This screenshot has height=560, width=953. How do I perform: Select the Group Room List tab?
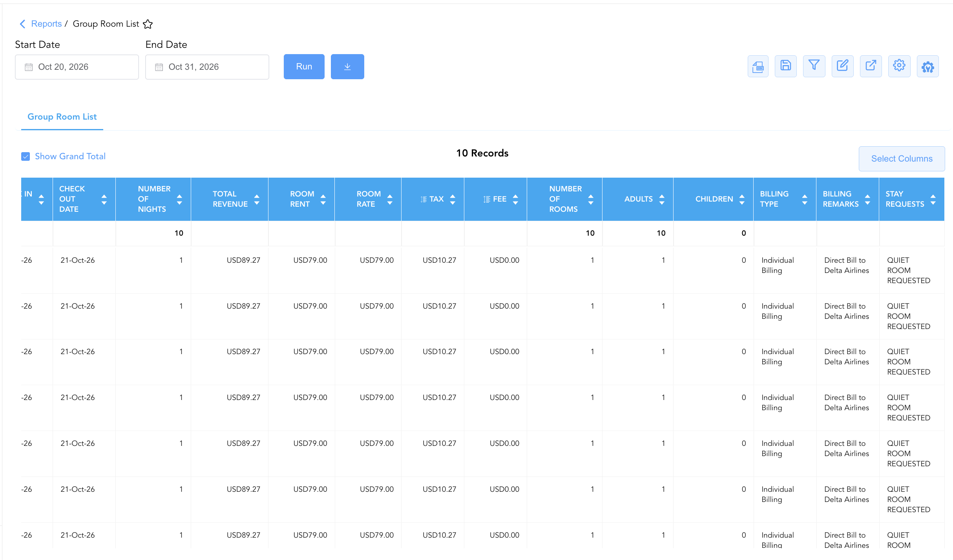[x=62, y=117]
